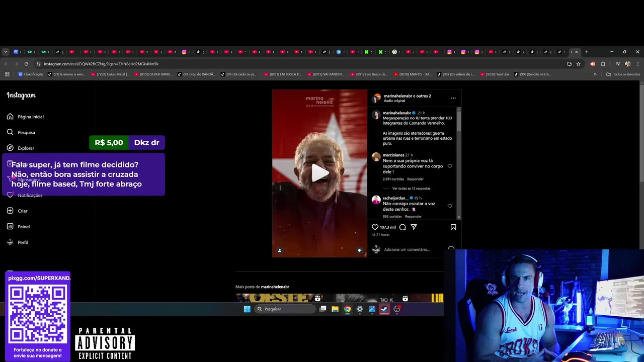Reply to marcioianes's comment
Viewport: 644px width, 362px height.
pos(415,179)
